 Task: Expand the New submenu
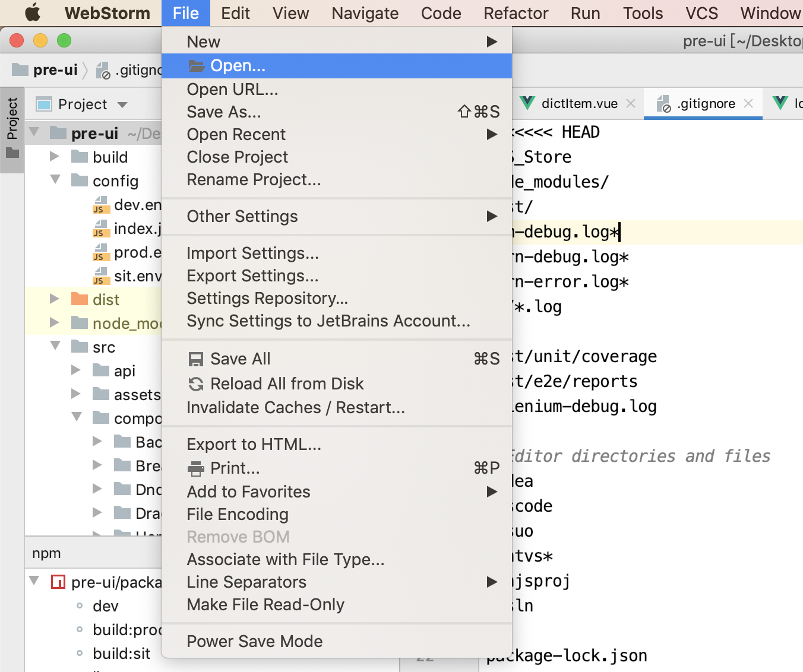click(x=336, y=42)
